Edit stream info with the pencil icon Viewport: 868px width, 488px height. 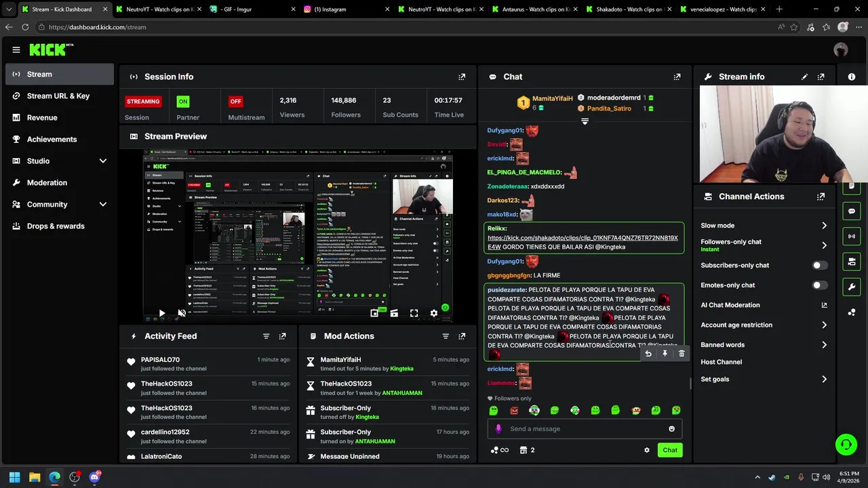(x=804, y=77)
